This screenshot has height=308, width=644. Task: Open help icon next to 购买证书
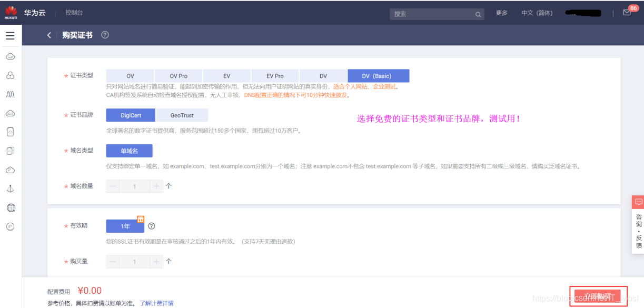[x=105, y=35]
